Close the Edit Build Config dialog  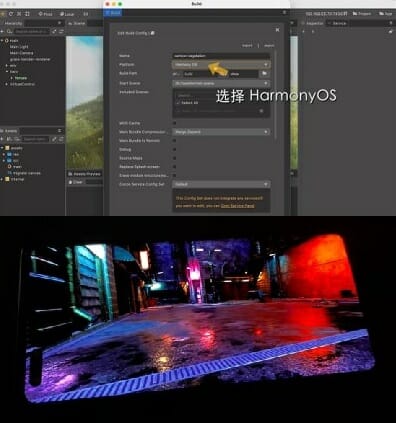tap(277, 30)
